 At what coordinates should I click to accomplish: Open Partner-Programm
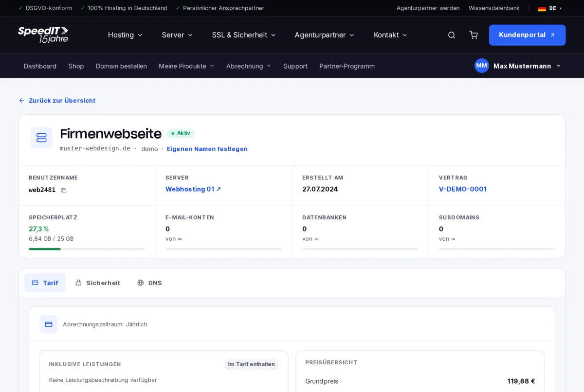347,66
